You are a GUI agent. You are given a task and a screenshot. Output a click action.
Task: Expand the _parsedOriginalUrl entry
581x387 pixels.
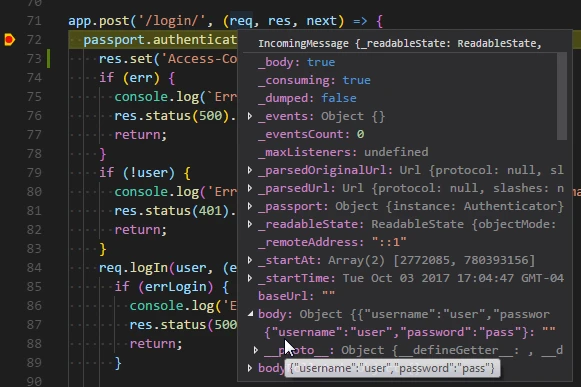tap(250, 170)
